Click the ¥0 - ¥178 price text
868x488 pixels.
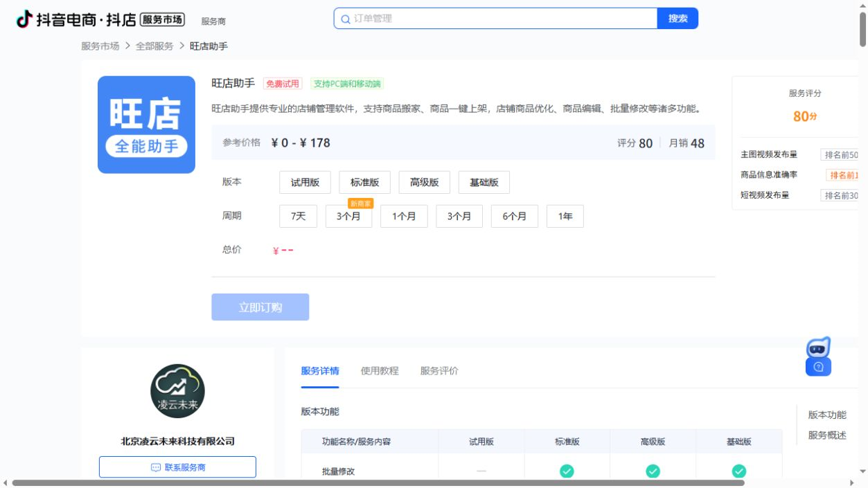point(301,143)
